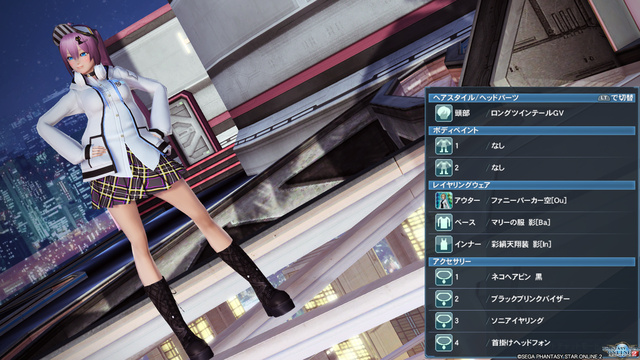Select ソニアイヤリング accessory
This screenshot has width=640, height=360.
[517, 321]
